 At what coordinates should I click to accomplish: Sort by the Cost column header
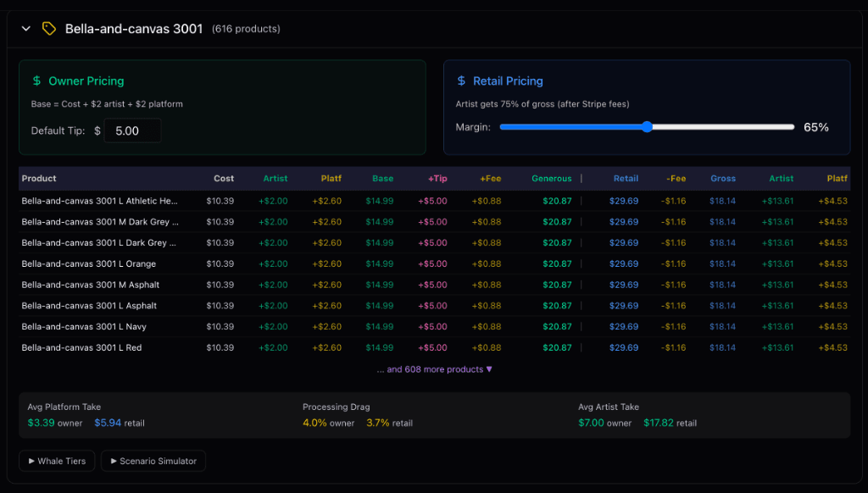point(224,179)
